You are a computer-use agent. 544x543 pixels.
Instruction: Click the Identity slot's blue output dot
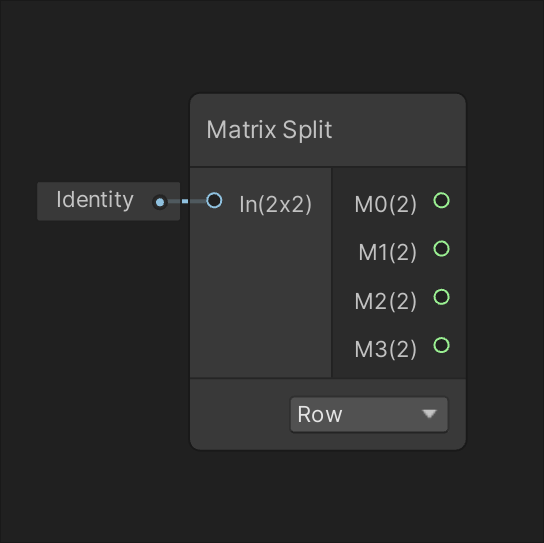(x=160, y=202)
